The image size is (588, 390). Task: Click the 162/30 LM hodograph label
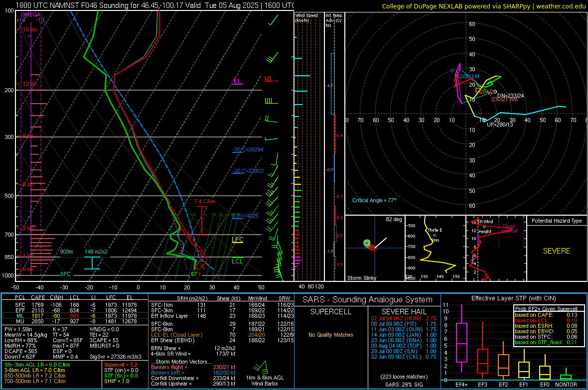click(467, 77)
